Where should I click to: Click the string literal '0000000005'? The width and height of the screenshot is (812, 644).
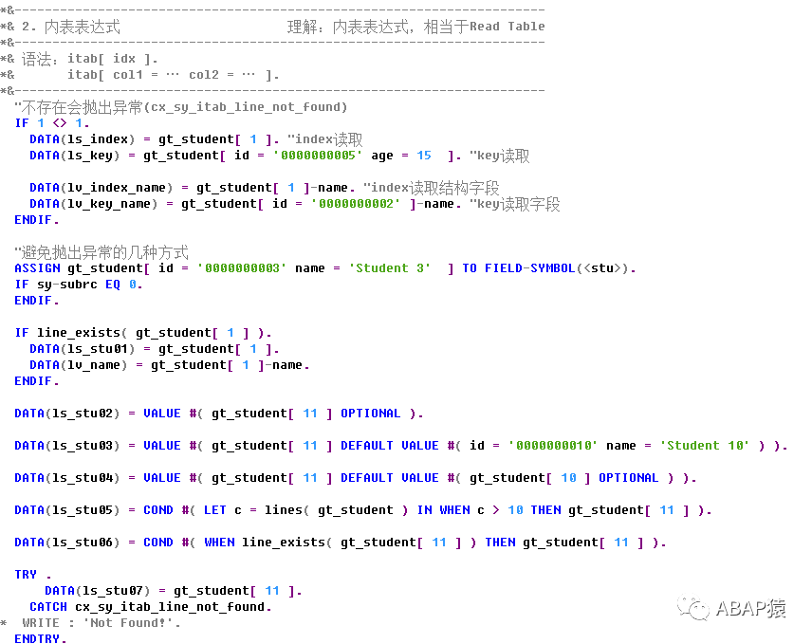tap(318, 156)
